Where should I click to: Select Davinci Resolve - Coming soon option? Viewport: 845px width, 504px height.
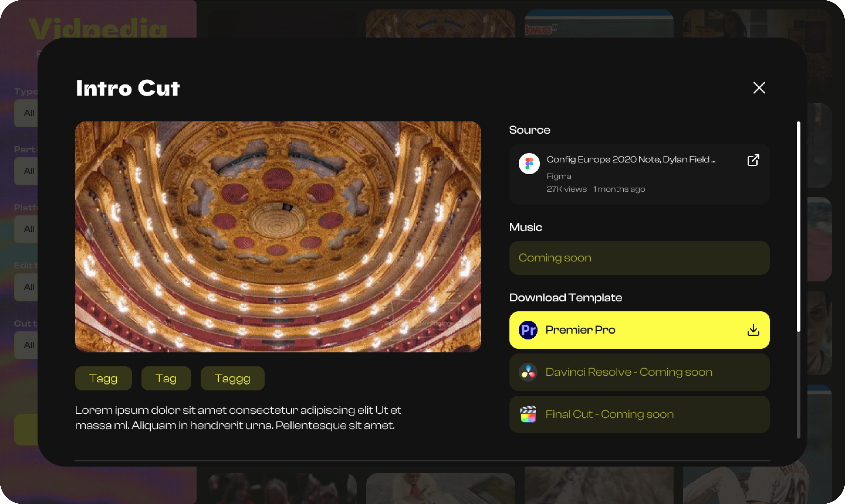coord(639,372)
